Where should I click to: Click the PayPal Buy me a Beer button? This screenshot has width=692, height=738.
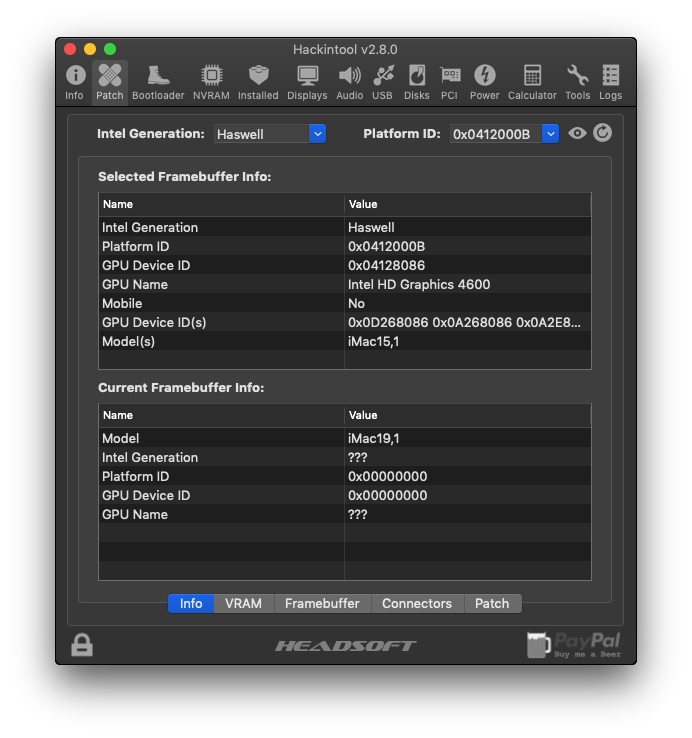(x=574, y=645)
